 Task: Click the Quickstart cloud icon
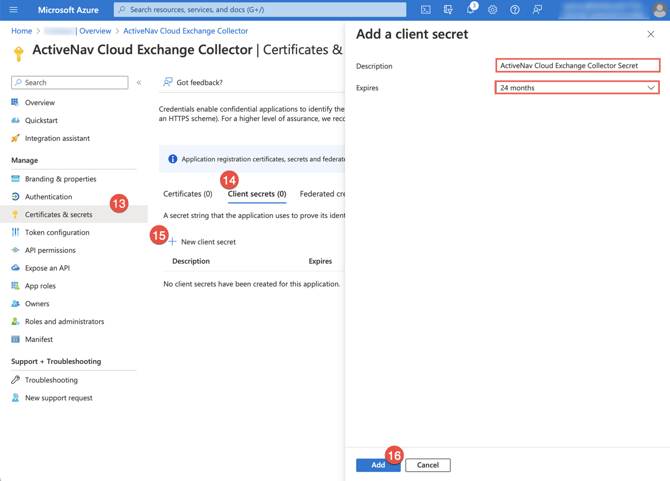click(15, 120)
